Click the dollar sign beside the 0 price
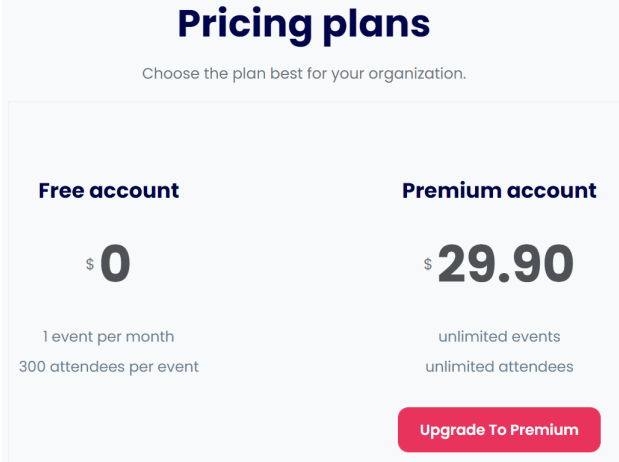619x462 pixels. tap(90, 264)
